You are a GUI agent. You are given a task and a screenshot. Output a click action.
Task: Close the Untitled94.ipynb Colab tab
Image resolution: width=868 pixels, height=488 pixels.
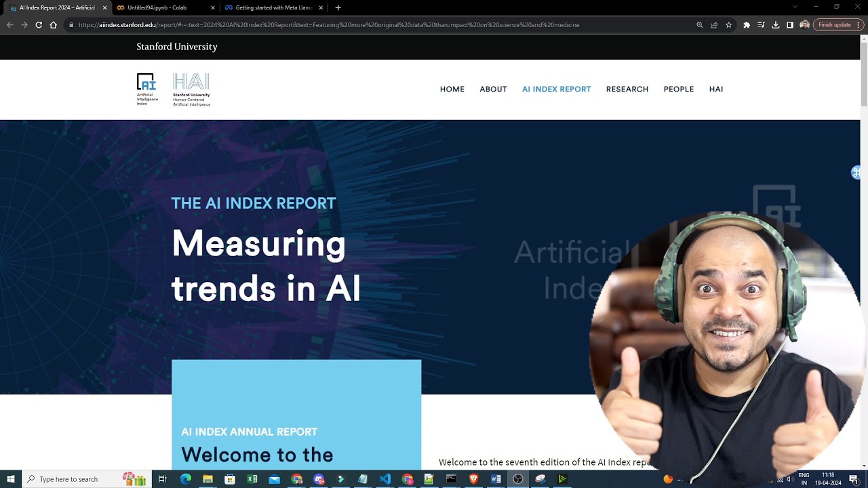point(213,7)
